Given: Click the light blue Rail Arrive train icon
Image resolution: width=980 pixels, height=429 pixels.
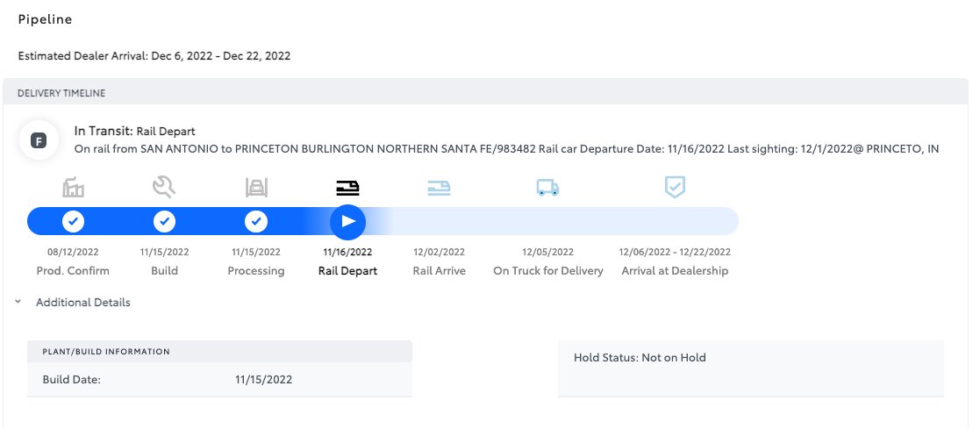Looking at the screenshot, I should [x=439, y=187].
